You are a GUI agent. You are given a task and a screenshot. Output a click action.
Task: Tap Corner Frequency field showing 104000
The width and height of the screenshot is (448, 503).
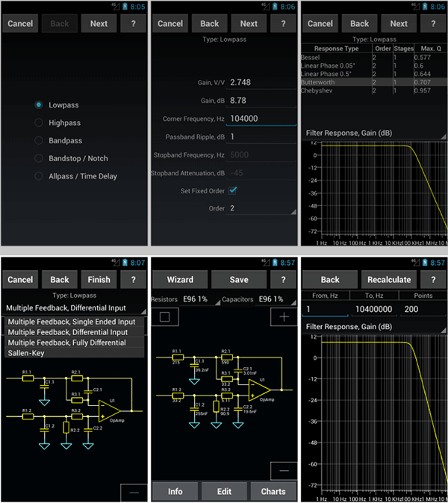pyautogui.click(x=261, y=119)
